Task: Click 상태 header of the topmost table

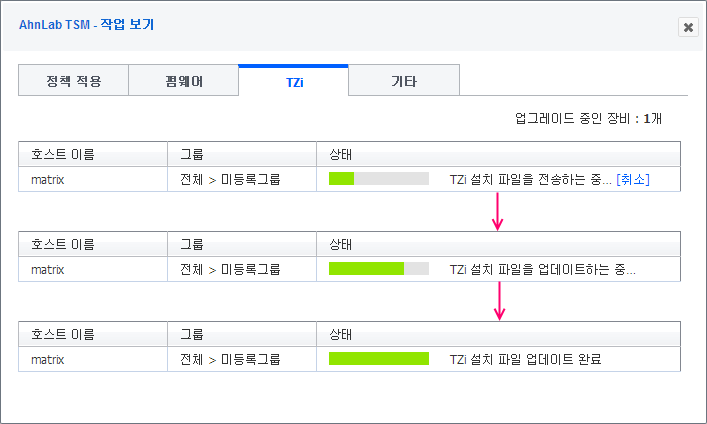Action: [341, 154]
